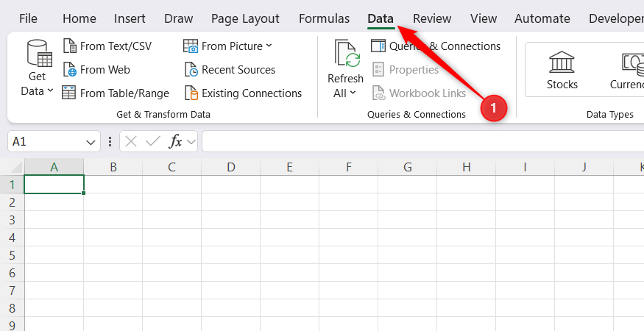Show the Queries & Connections pane
Screen dimensions: 644x331
tap(436, 46)
